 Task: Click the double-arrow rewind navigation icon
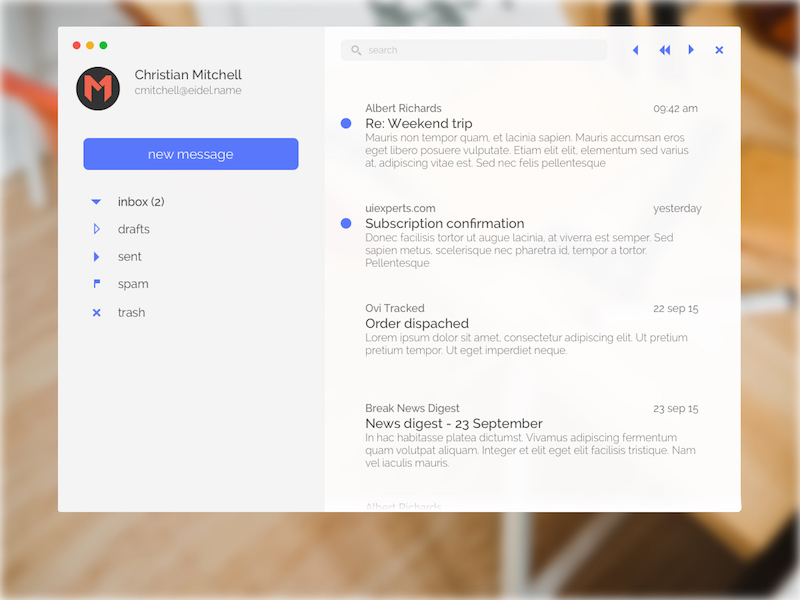[665, 49]
